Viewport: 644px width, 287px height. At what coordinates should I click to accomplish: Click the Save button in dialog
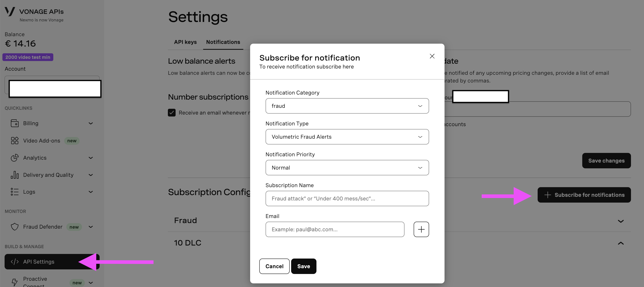click(x=303, y=266)
